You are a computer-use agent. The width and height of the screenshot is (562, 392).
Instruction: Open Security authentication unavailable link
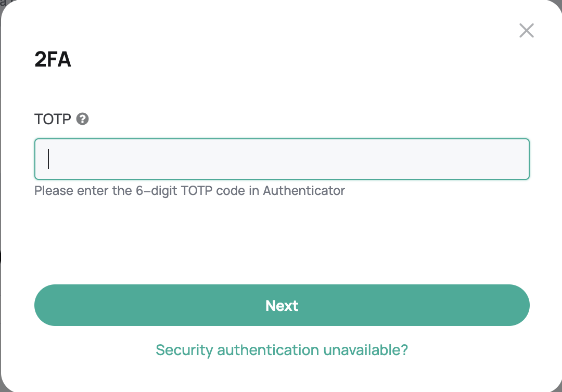282,350
